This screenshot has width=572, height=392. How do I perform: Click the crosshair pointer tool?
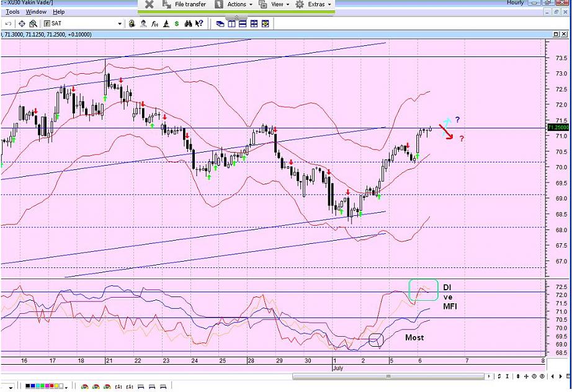tap(22, 24)
